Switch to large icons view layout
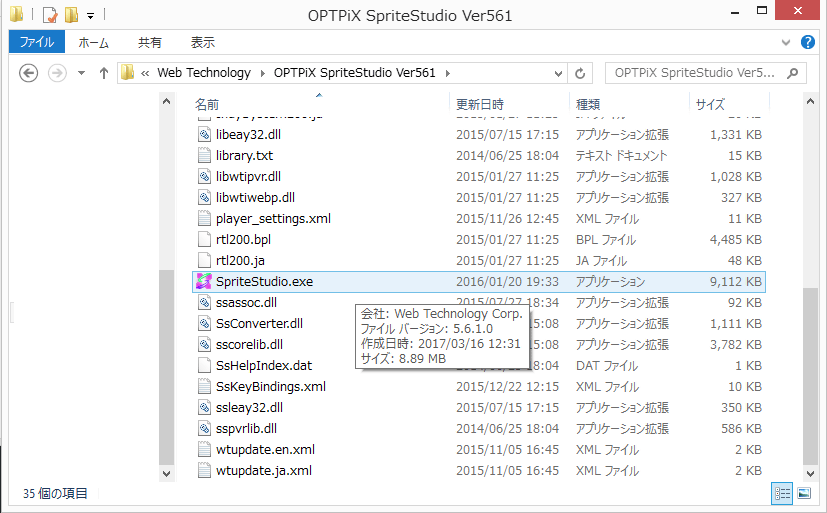Screen dimensions: 827x513 coord(804,493)
